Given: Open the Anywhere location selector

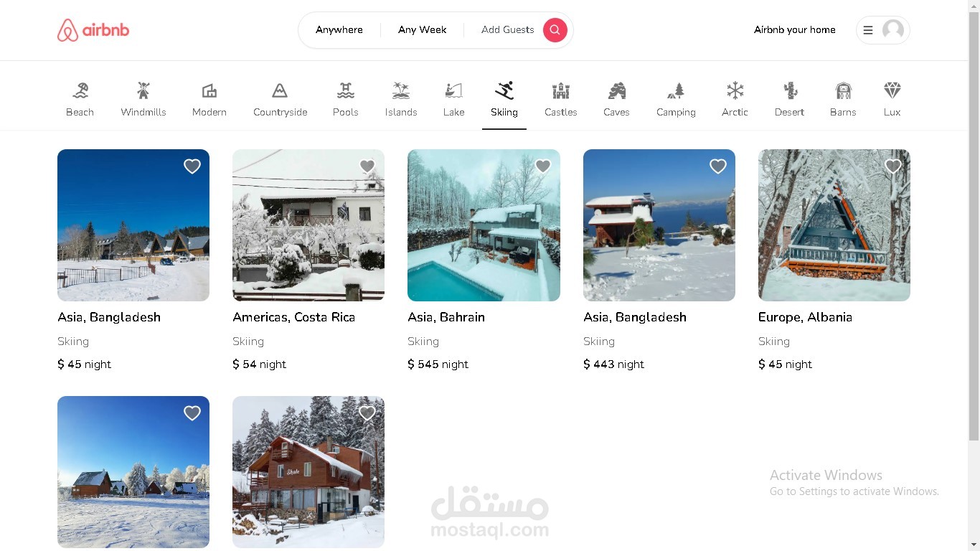Looking at the screenshot, I should coord(339,30).
